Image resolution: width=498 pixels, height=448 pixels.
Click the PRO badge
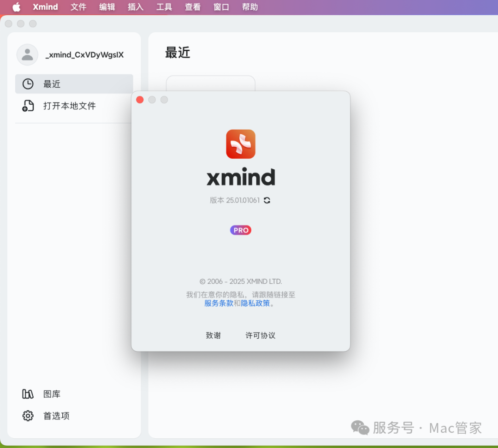[x=241, y=230]
